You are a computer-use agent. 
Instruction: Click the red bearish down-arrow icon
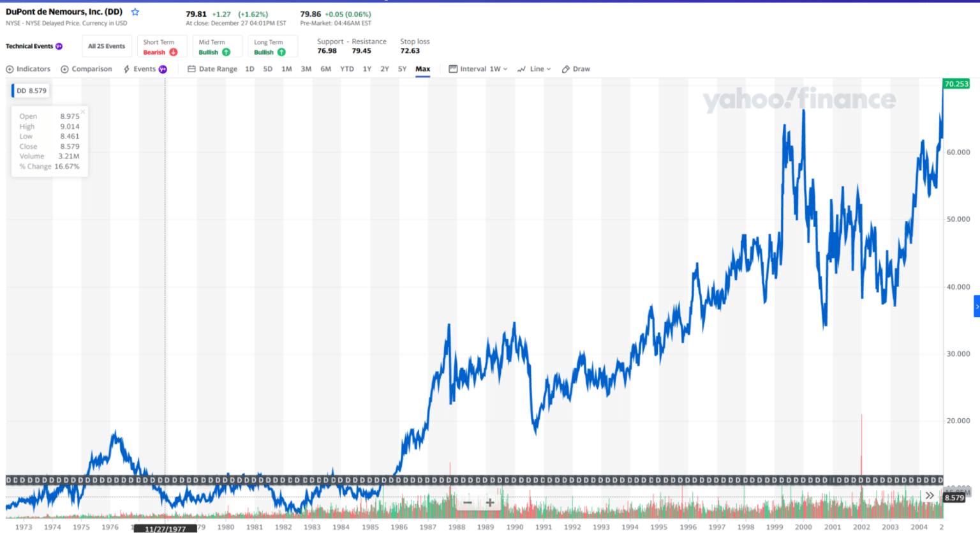pyautogui.click(x=173, y=52)
